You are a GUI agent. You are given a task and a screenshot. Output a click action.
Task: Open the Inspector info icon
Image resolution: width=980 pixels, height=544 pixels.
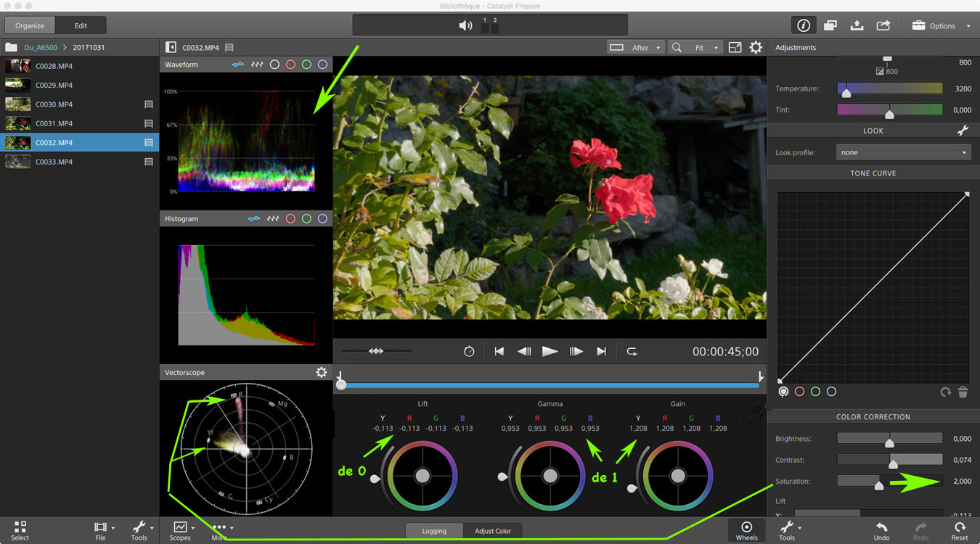click(x=803, y=25)
